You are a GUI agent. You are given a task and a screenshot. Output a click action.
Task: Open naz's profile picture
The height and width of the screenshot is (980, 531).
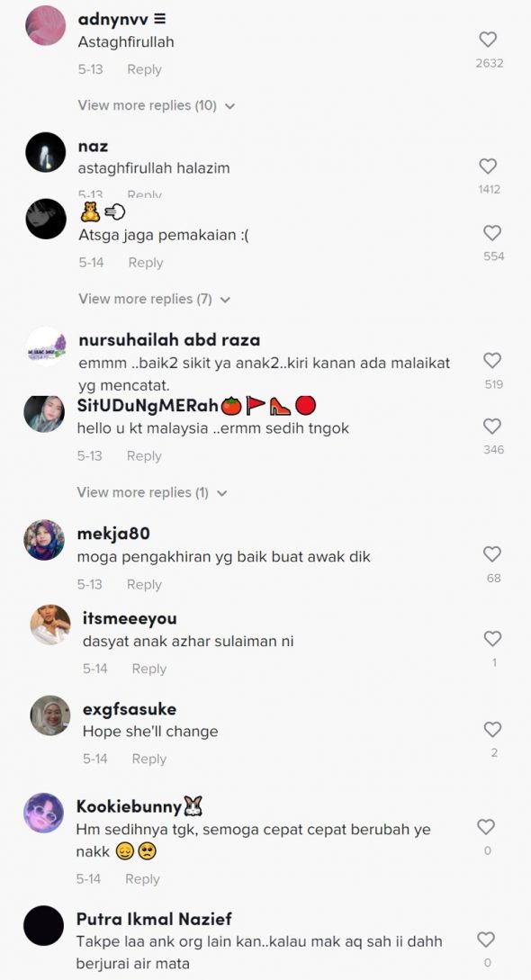point(46,152)
